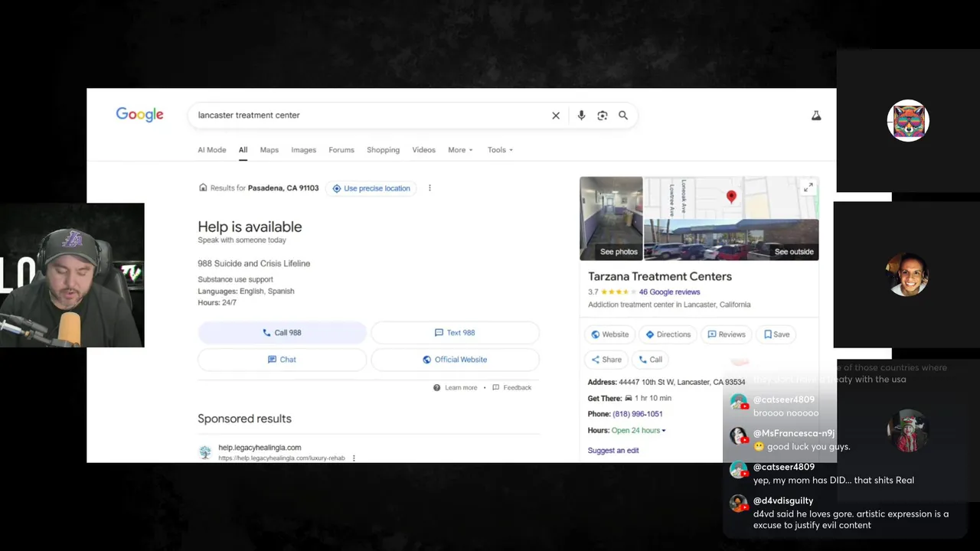Click the 988 Suicide and Crisis Lifeline text
This screenshot has width=980, height=551.
coord(253,263)
